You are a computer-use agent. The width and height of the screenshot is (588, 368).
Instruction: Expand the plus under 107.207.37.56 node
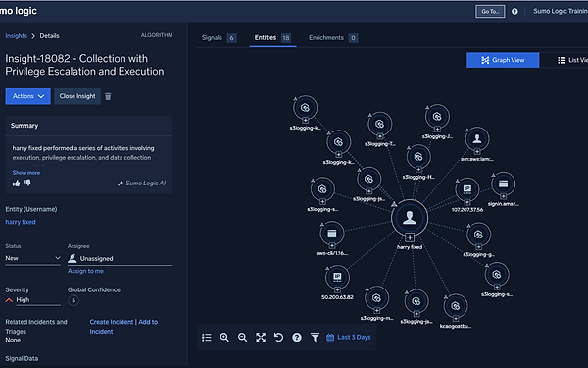click(x=467, y=202)
